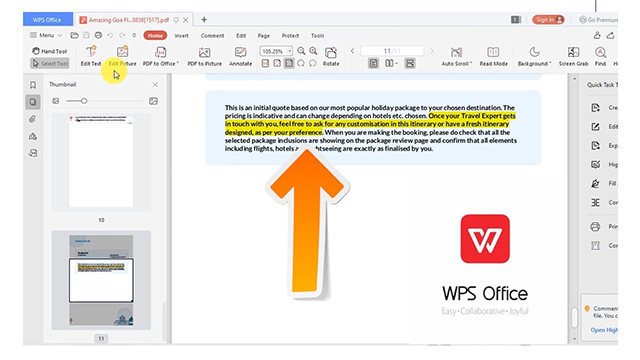Enable single page layout
The height and width of the screenshot is (360, 640).
[373, 63]
